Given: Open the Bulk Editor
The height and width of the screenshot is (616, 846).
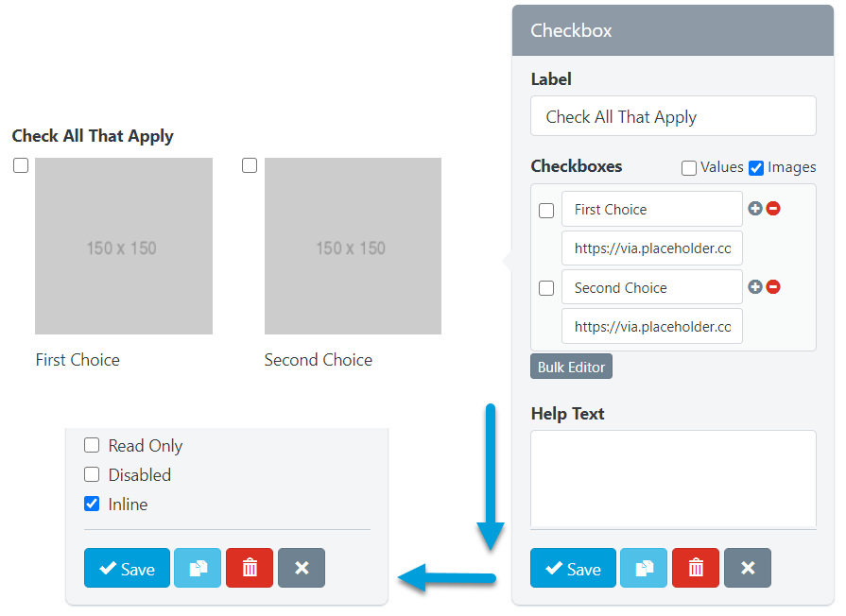Looking at the screenshot, I should (571, 367).
